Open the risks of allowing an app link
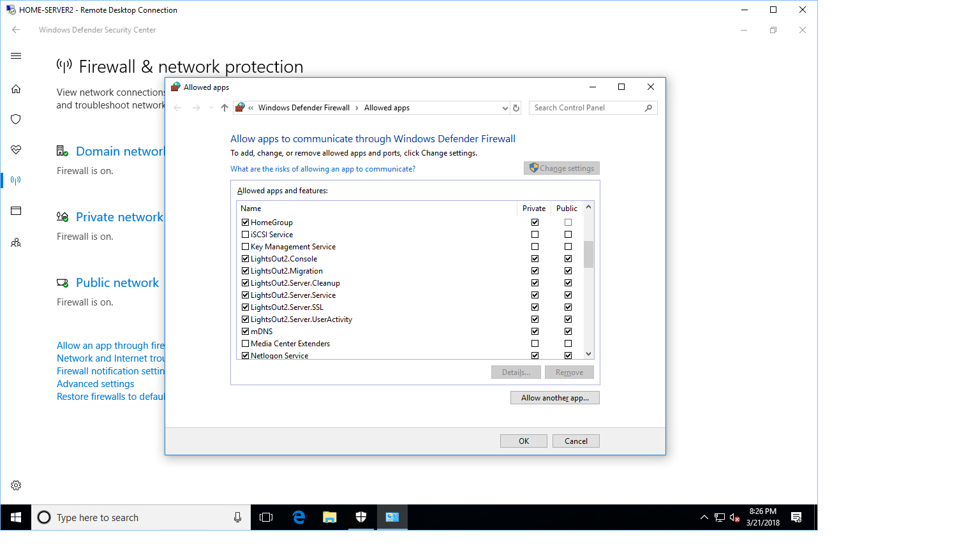This screenshot has height=551, width=980. (x=323, y=169)
